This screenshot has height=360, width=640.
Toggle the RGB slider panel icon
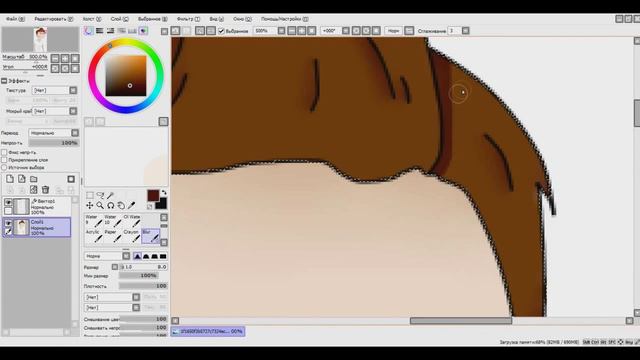tap(100, 31)
